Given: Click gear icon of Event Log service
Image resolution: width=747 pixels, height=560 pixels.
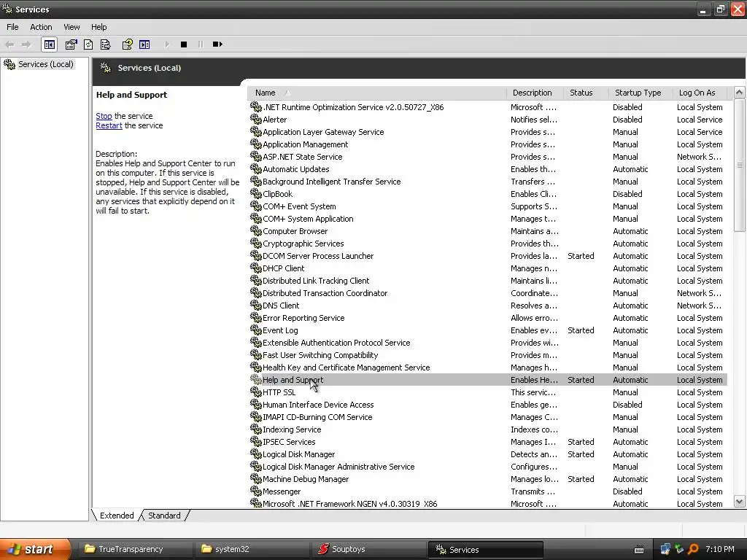Looking at the screenshot, I should tap(256, 330).
